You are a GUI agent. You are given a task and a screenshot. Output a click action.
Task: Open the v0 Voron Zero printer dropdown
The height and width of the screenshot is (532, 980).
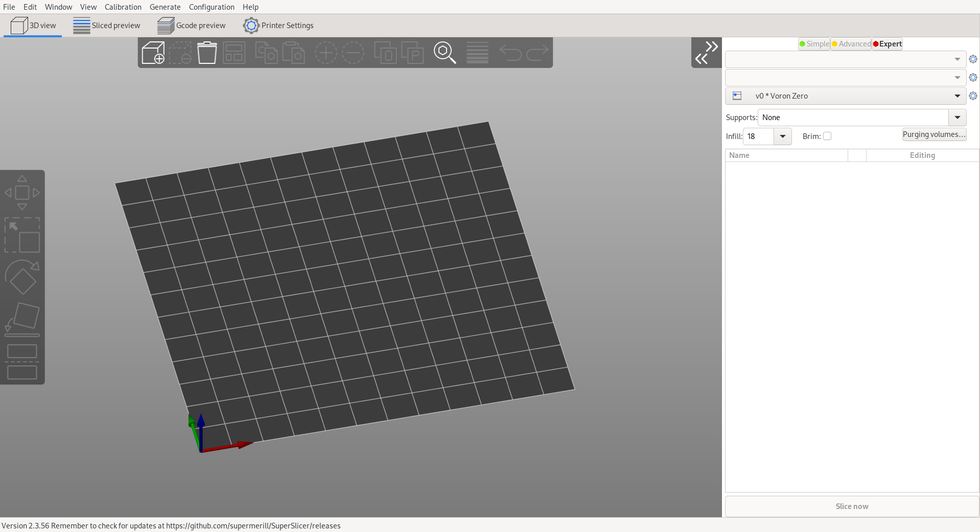[846, 96]
